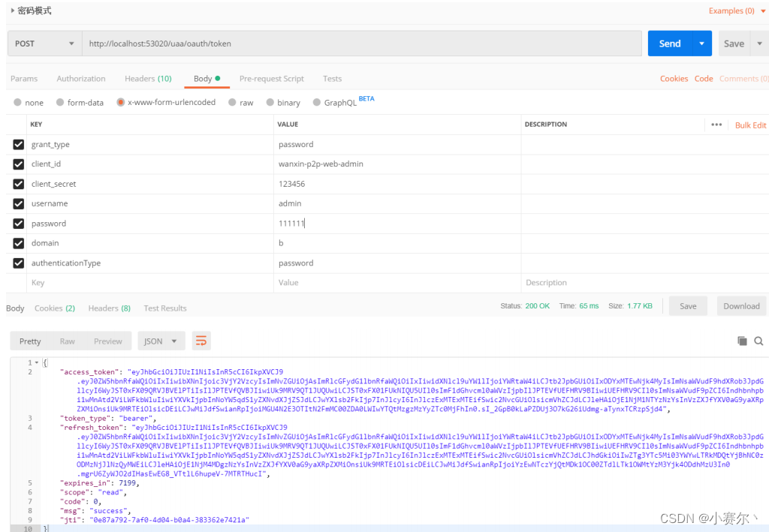Switch response view to Raw
This screenshot has width=769, height=532.
pyautogui.click(x=67, y=341)
